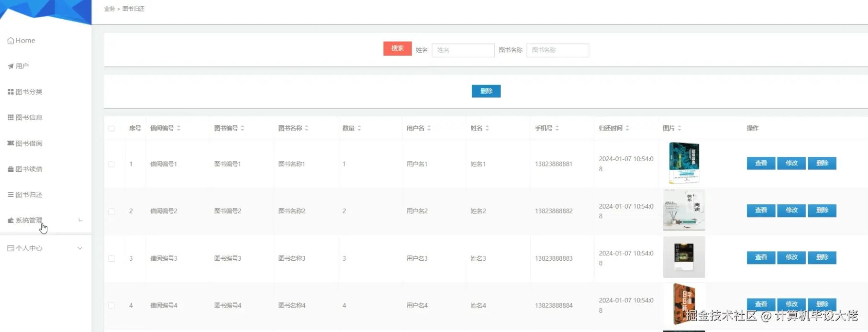868x332 pixels.
Task: Click 查看 for row 借阅编号3
Action: [x=761, y=257]
